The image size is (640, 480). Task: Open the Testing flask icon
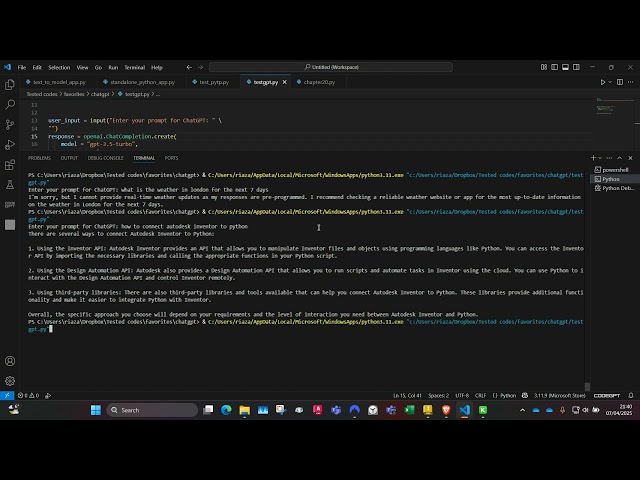tap(10, 184)
